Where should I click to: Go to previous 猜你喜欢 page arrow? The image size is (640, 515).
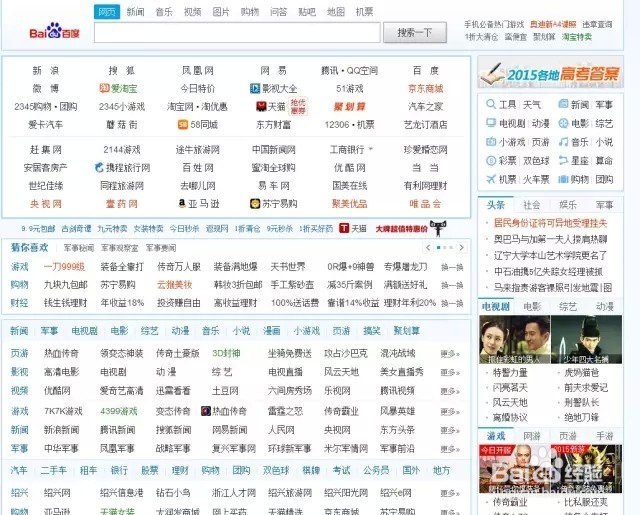[428, 248]
